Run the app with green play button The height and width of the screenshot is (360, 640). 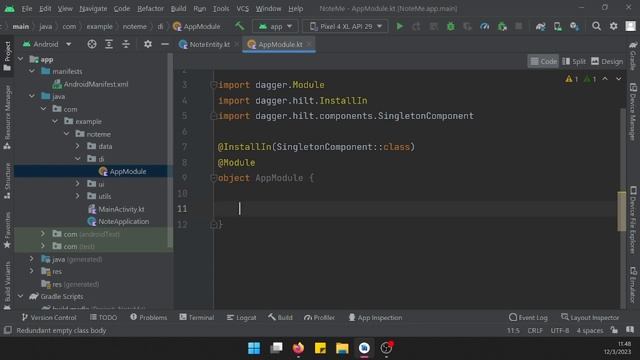click(x=400, y=27)
